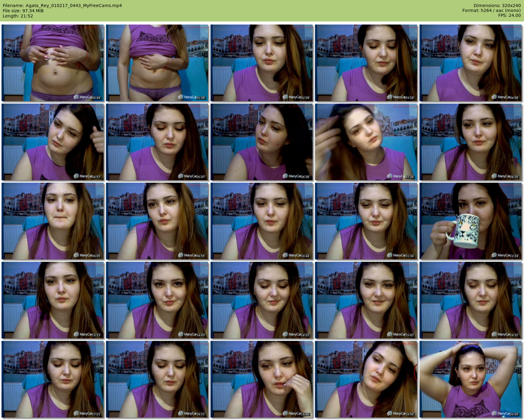Select the frame thumbnail at 02:28
Viewport: 524px width, 420px height.
click(262, 63)
